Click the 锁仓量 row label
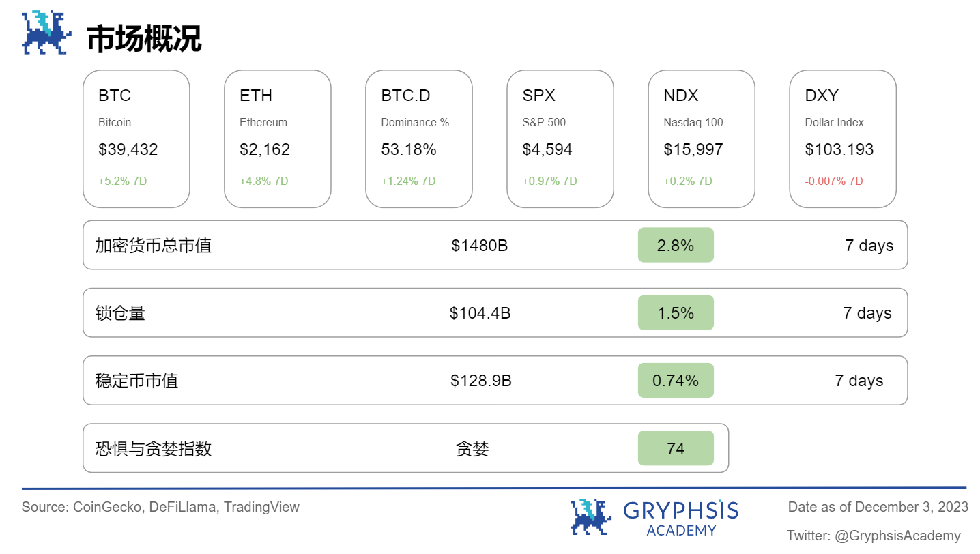The image size is (980, 554). point(120,313)
